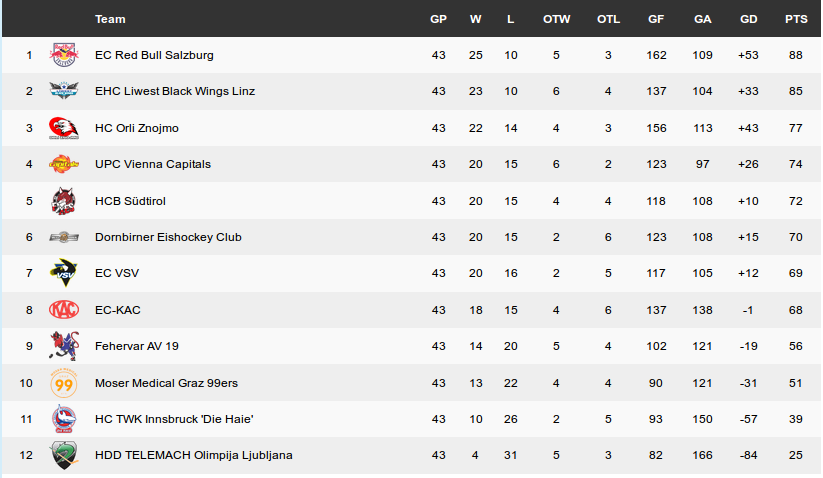The width and height of the screenshot is (823, 478).
Task: Click the EC-KAC red logo
Action: pyautogui.click(x=64, y=310)
